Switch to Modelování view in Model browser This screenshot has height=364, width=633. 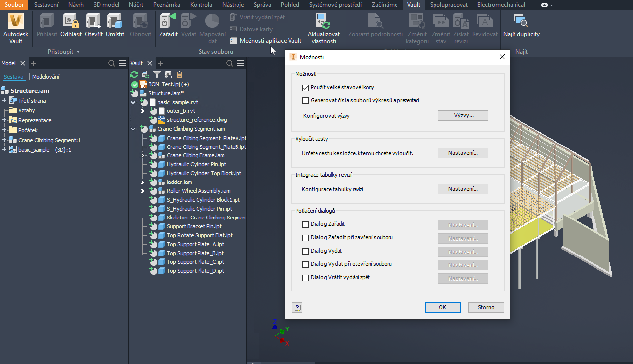click(45, 77)
